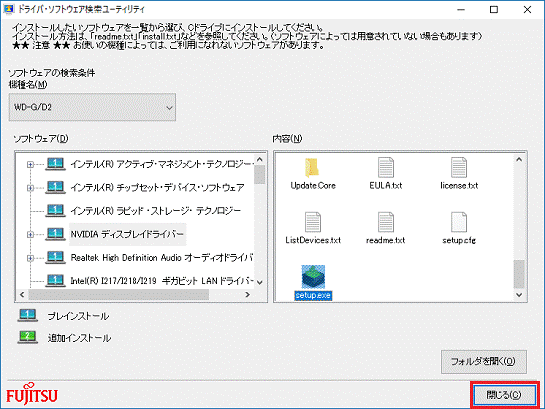Select the license.txt file icon
The image size is (545, 409).
click(459, 167)
